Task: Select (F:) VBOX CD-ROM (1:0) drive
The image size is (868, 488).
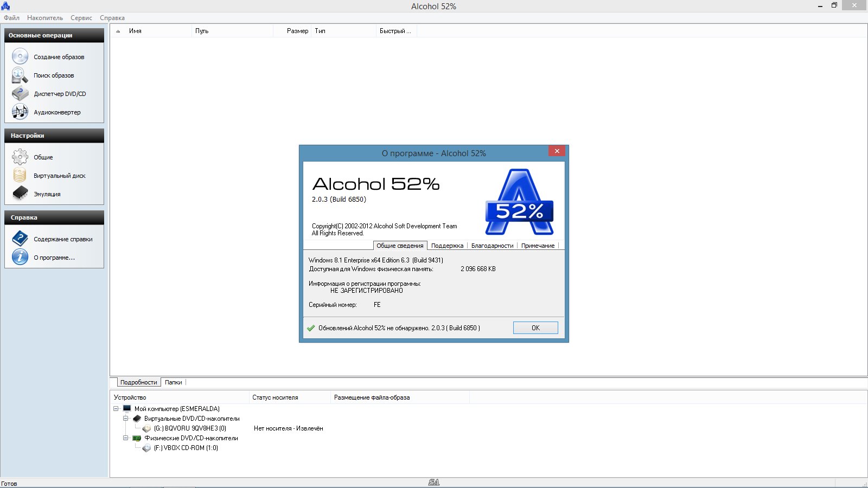Action: click(x=186, y=448)
